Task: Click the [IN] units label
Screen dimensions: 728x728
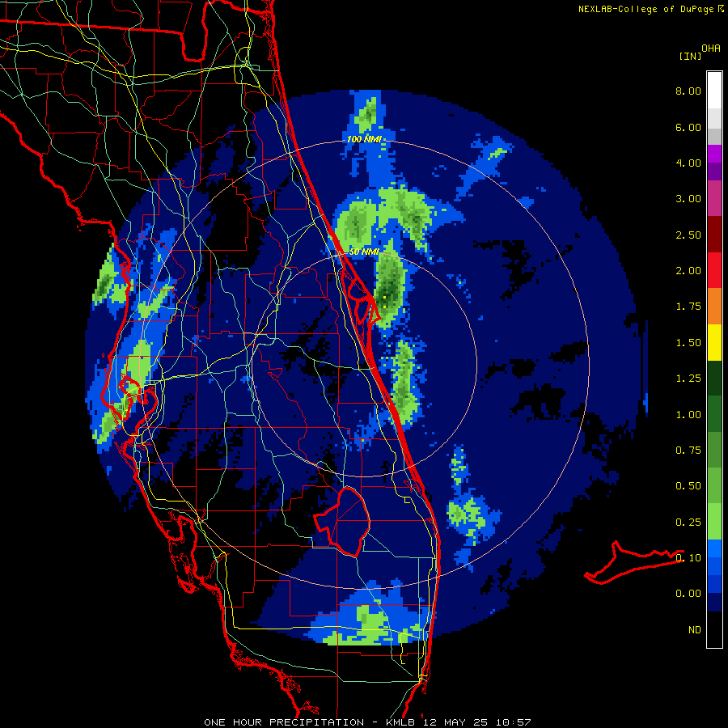Action: (x=690, y=56)
